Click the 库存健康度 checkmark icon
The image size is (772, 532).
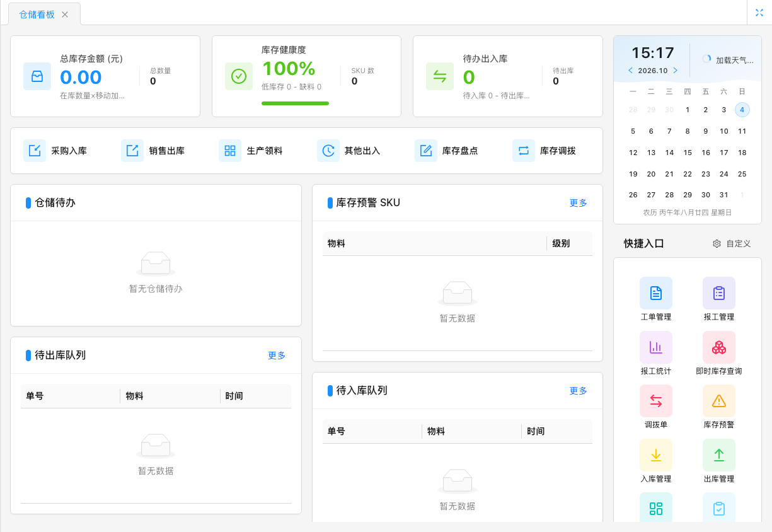[x=239, y=76]
